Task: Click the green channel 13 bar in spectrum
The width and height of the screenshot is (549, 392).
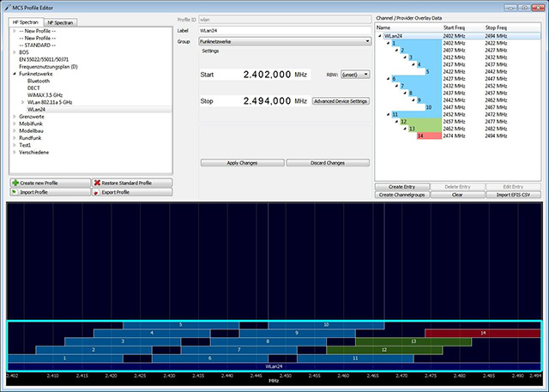Action: [x=413, y=341]
